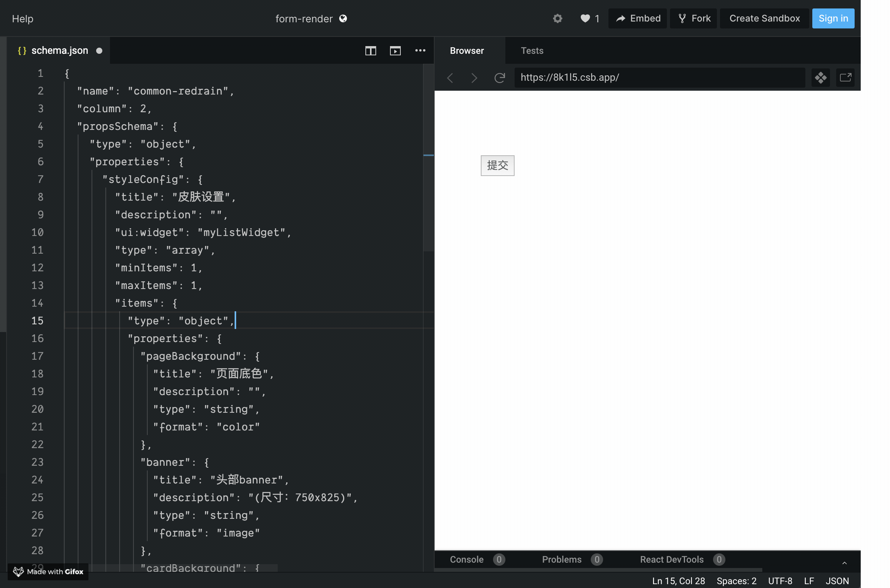This screenshot has width=890, height=588.
Task: Click the show preview icon in editor
Action: click(395, 51)
